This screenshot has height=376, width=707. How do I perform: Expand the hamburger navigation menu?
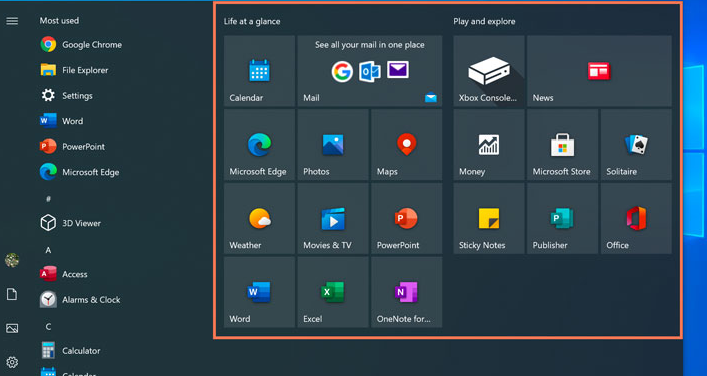(12, 21)
